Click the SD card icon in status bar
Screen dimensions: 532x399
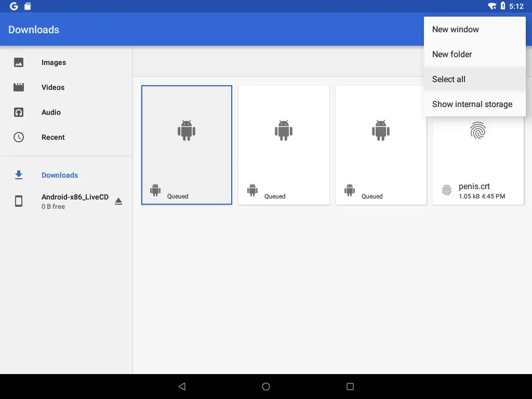point(28,6)
